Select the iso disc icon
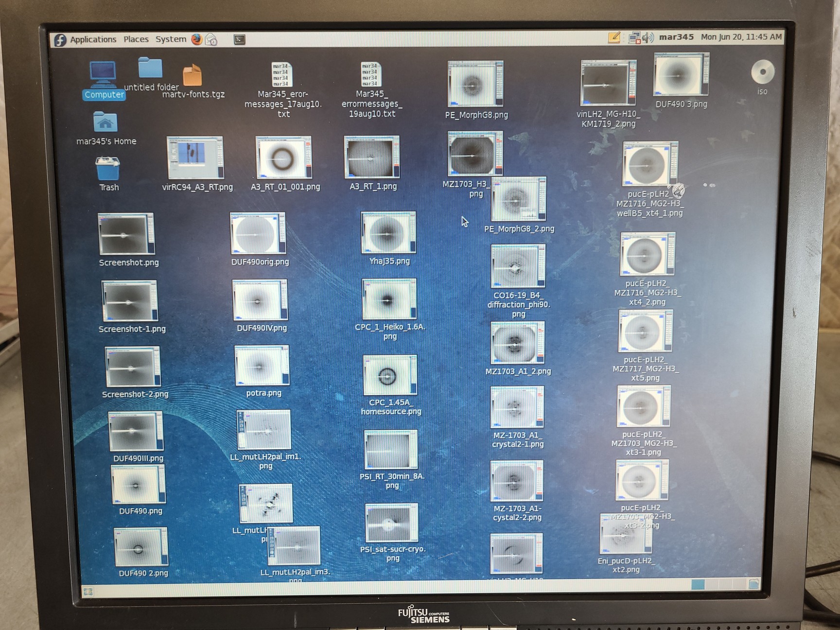The height and width of the screenshot is (630, 840). click(x=762, y=72)
